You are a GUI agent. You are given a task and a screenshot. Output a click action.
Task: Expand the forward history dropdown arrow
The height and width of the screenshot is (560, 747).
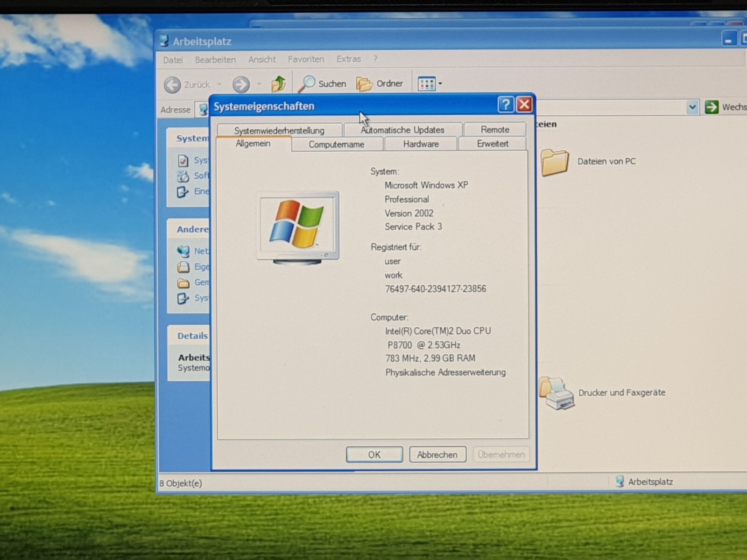tap(259, 84)
